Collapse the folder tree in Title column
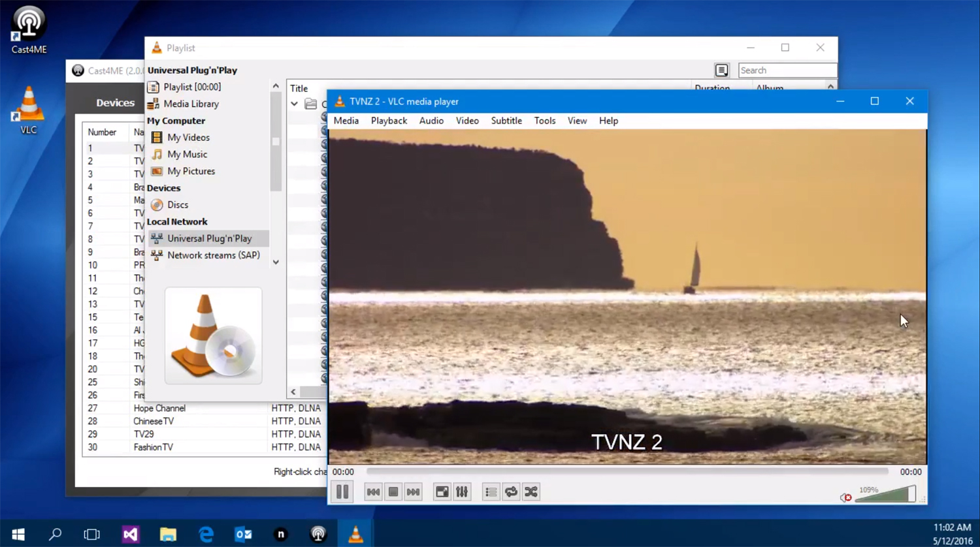Image resolution: width=980 pixels, height=547 pixels. tap(295, 104)
